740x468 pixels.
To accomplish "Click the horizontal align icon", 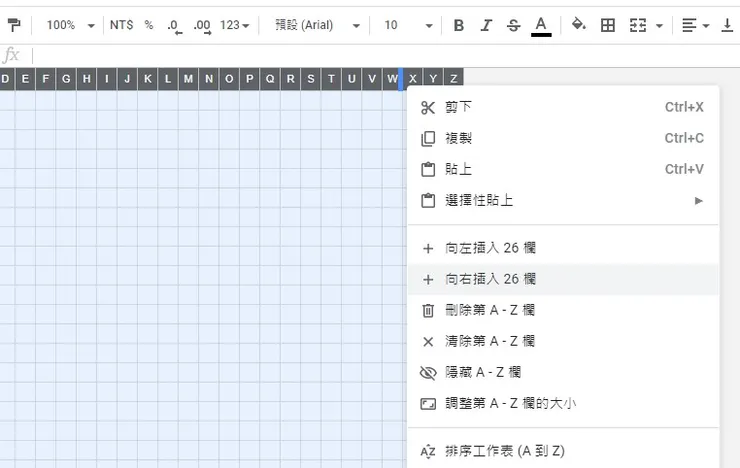I will [x=690, y=25].
